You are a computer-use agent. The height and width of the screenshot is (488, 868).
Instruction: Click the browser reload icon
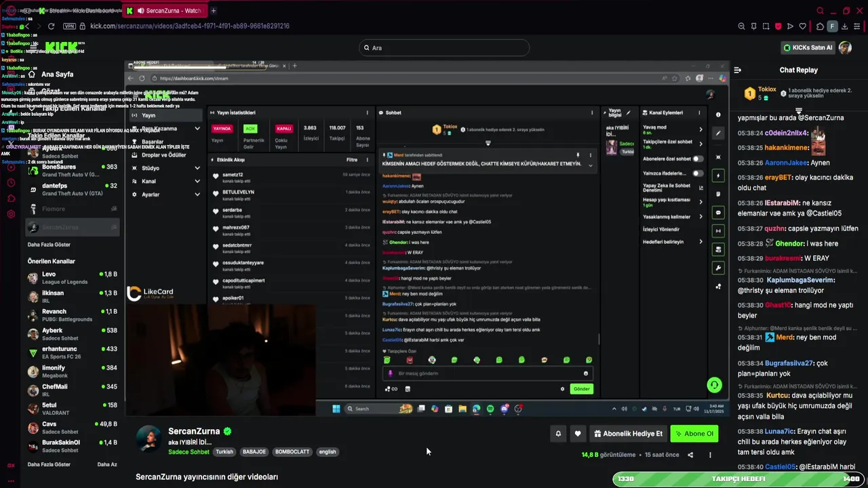coord(51,26)
